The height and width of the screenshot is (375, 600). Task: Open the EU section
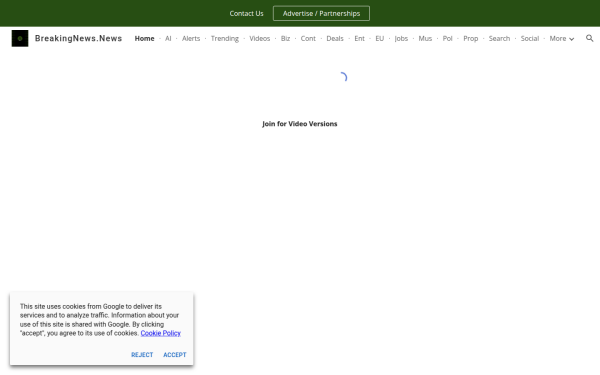click(x=380, y=39)
